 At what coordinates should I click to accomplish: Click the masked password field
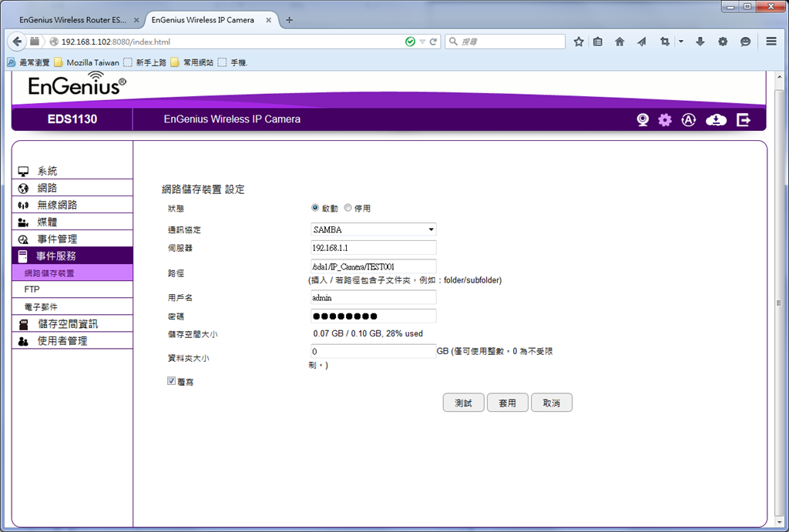click(x=374, y=316)
